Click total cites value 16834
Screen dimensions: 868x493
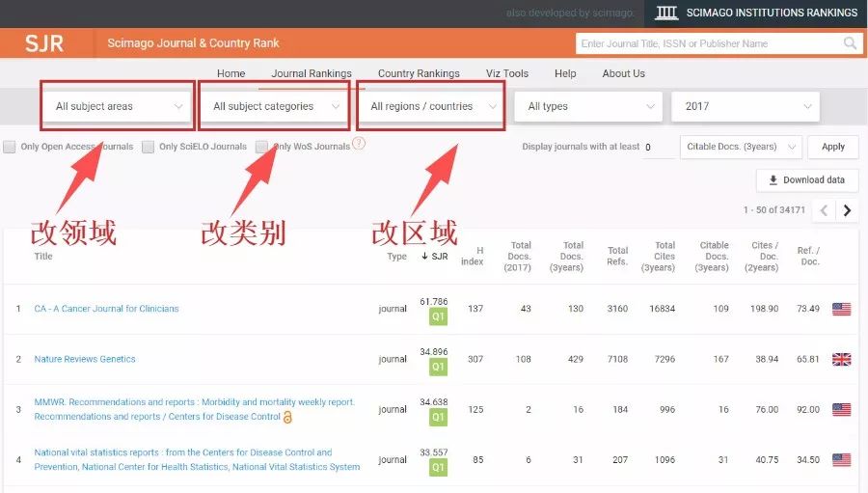[x=662, y=309]
